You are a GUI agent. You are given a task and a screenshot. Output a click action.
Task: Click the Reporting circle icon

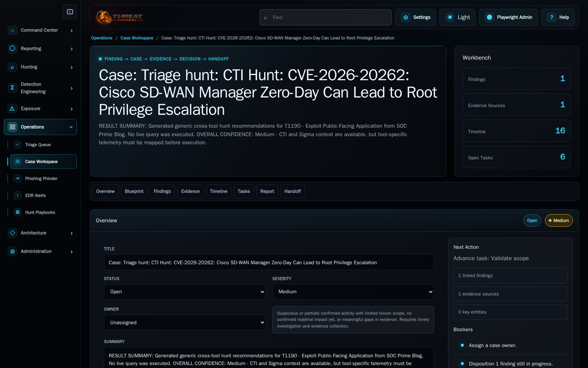click(x=12, y=49)
